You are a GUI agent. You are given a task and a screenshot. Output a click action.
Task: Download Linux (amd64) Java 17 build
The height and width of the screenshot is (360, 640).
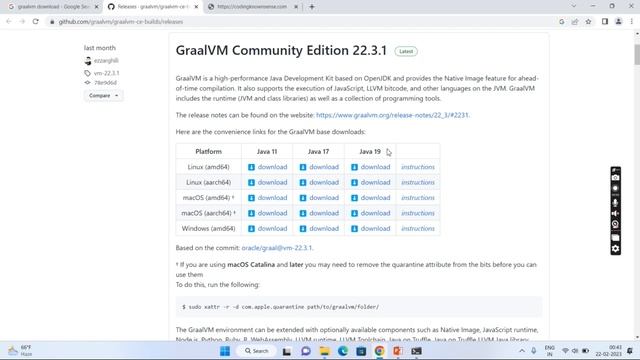319,167
